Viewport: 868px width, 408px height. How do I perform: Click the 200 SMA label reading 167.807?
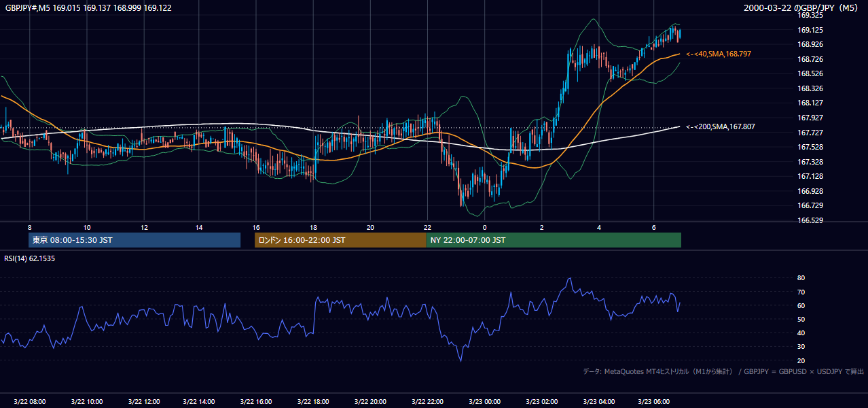pyautogui.click(x=721, y=126)
